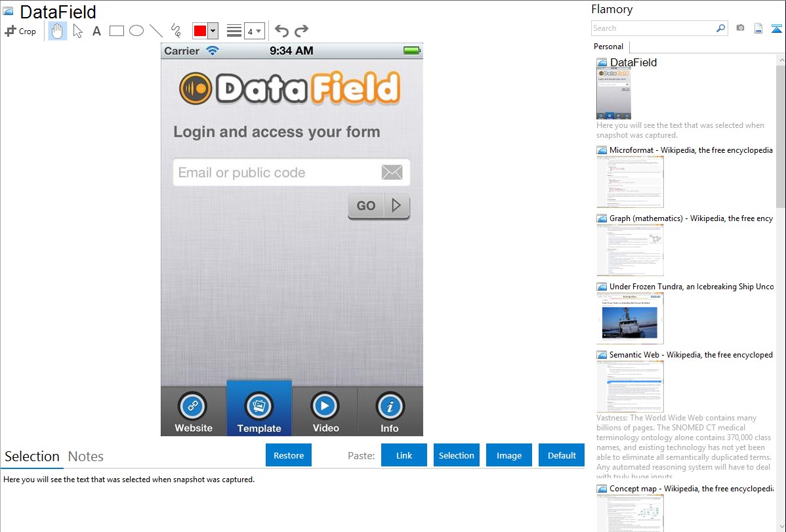Switch to the Personal tab

(609, 47)
